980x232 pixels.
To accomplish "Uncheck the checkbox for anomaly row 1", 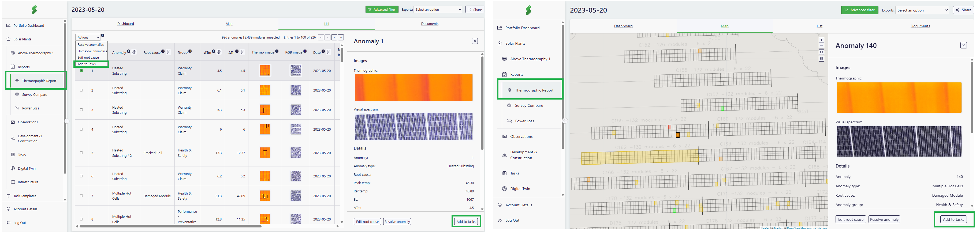I will [81, 71].
